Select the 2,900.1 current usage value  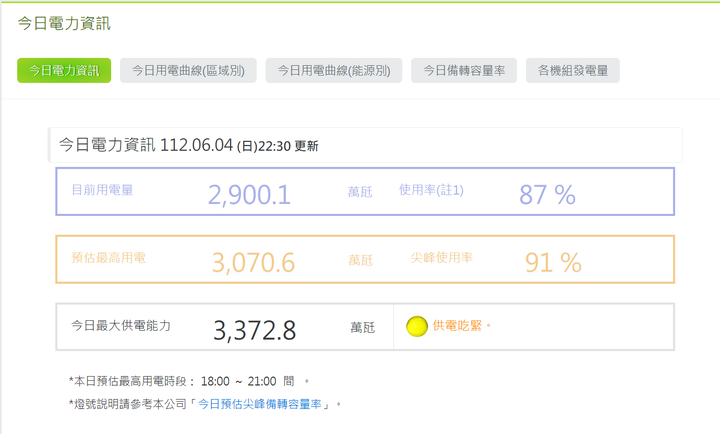pos(249,195)
